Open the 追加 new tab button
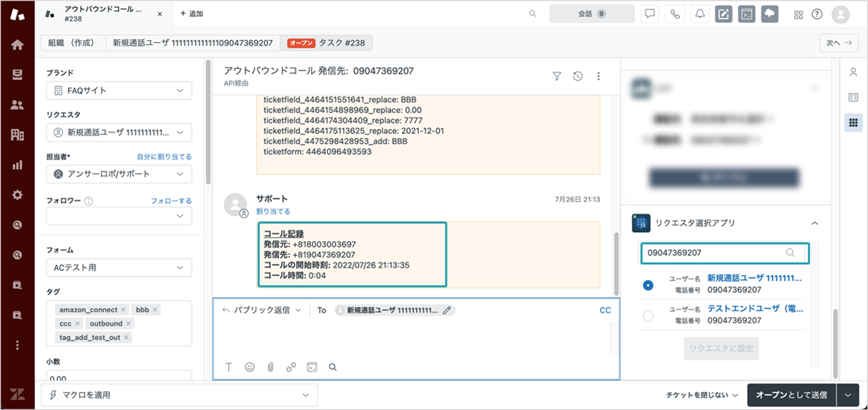The width and height of the screenshot is (868, 410). click(x=192, y=14)
